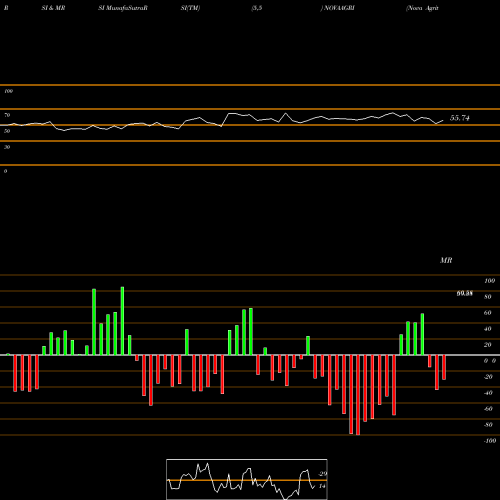Click the ') NOVAAGRI' ticker label

[337, 8]
